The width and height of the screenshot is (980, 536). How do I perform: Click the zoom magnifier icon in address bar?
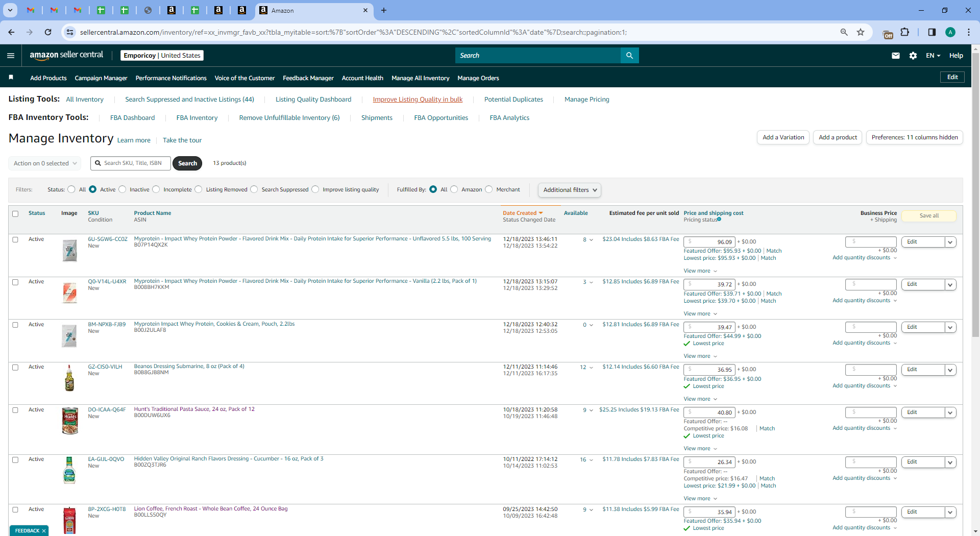[x=844, y=32]
